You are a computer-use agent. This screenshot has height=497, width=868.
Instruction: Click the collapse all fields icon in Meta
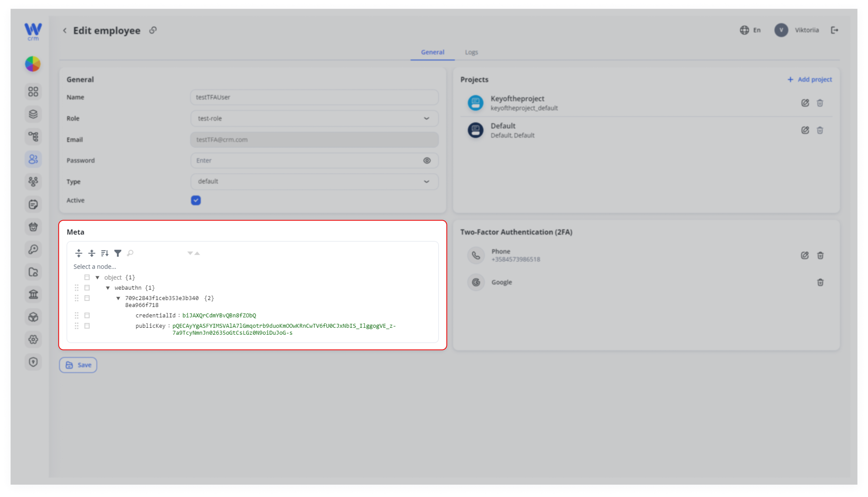click(x=92, y=253)
